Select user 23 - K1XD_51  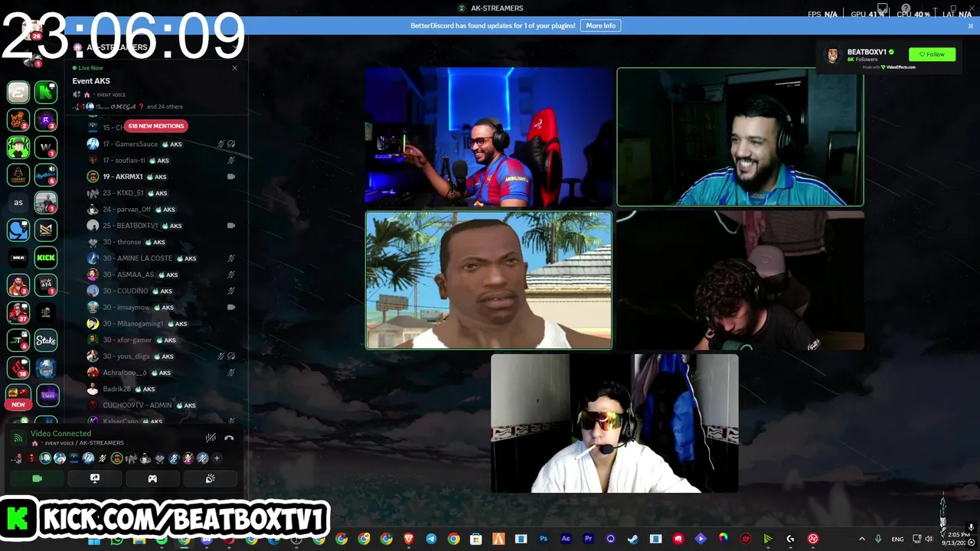(161, 193)
